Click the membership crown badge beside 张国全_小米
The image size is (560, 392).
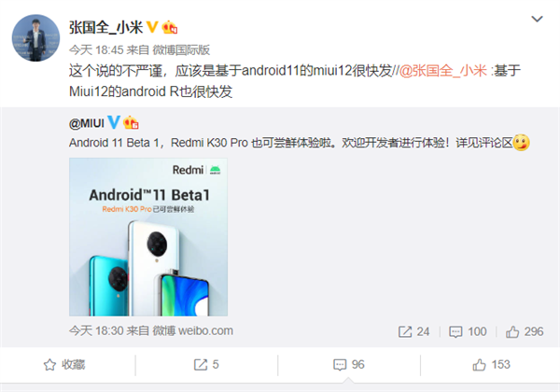(x=170, y=27)
